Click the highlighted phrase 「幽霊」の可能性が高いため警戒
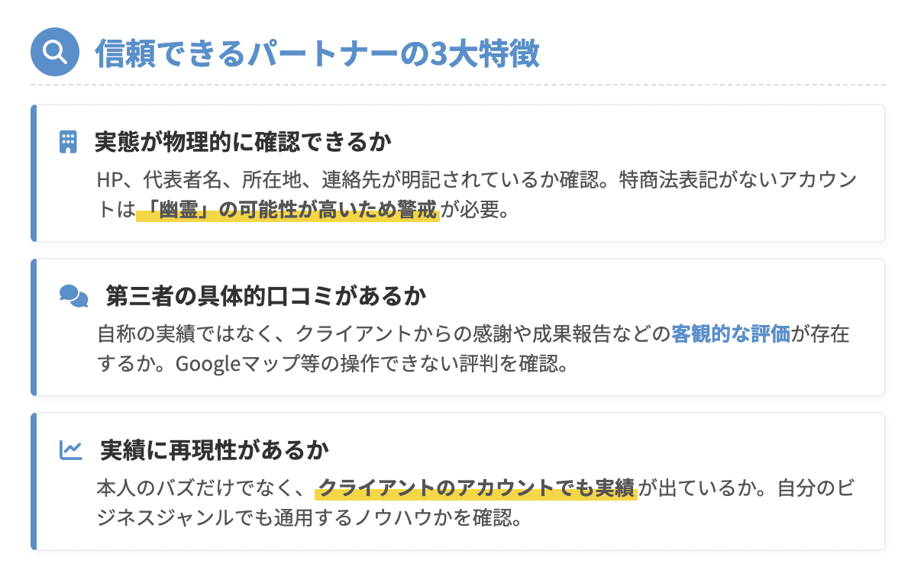This screenshot has width=924, height=586. [287, 210]
